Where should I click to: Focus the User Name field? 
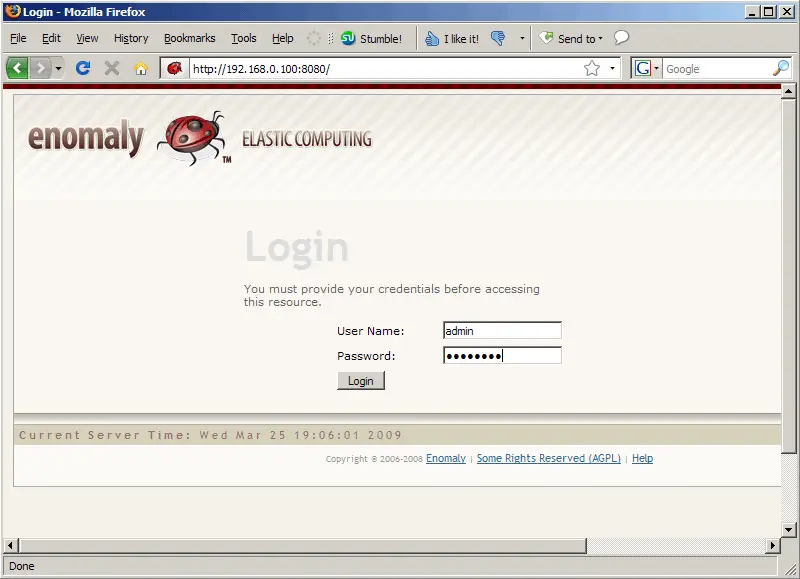coord(503,331)
